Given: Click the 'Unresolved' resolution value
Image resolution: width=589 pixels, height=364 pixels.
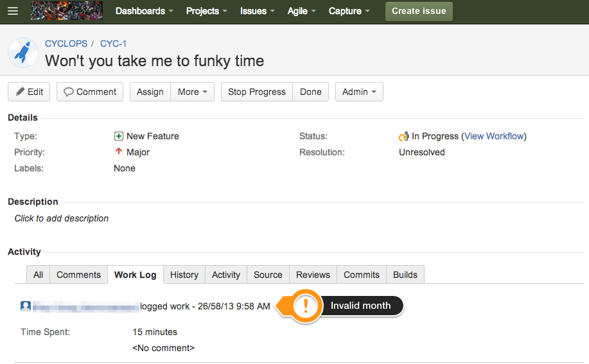Looking at the screenshot, I should [x=422, y=152].
